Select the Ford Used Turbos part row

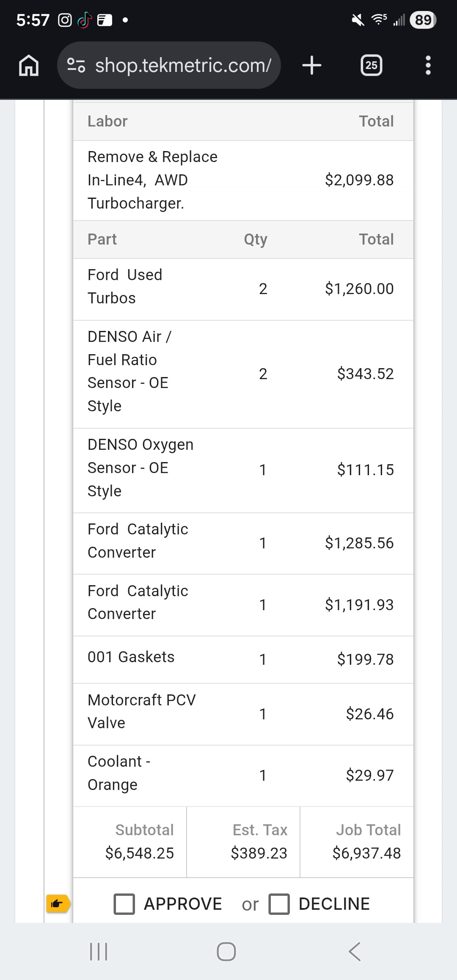click(243, 289)
